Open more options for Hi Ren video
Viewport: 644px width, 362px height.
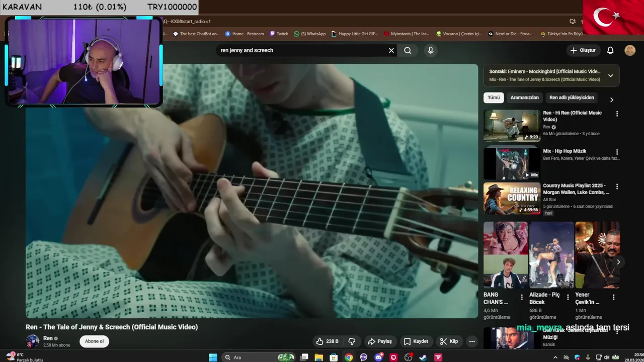617,114
